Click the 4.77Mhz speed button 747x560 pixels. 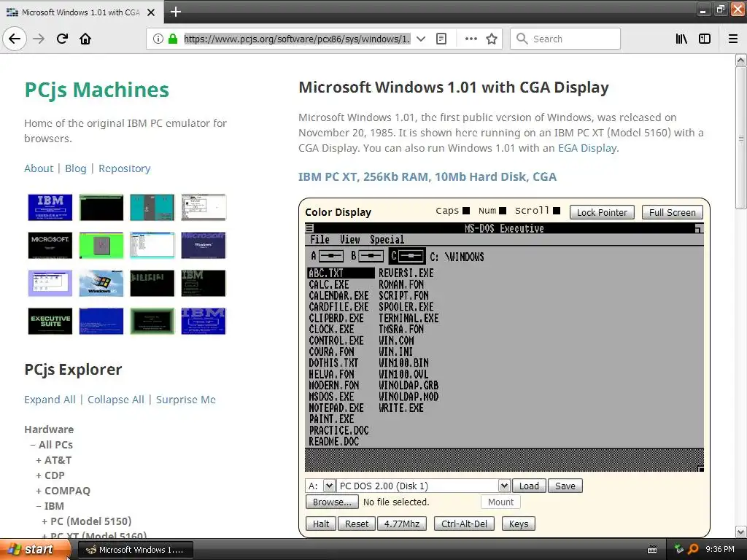click(402, 524)
